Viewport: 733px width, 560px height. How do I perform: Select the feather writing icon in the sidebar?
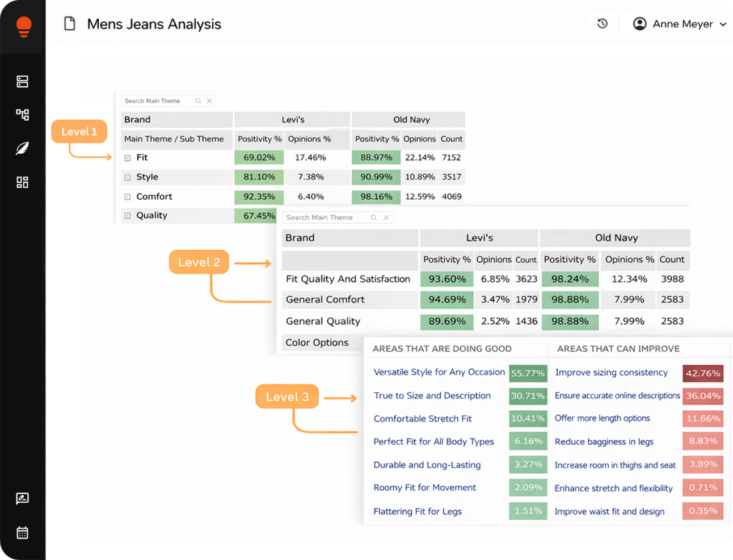tap(22, 148)
